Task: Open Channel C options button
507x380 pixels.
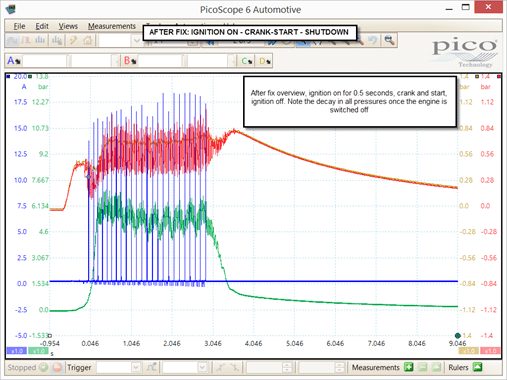Action: pyautogui.click(x=247, y=61)
